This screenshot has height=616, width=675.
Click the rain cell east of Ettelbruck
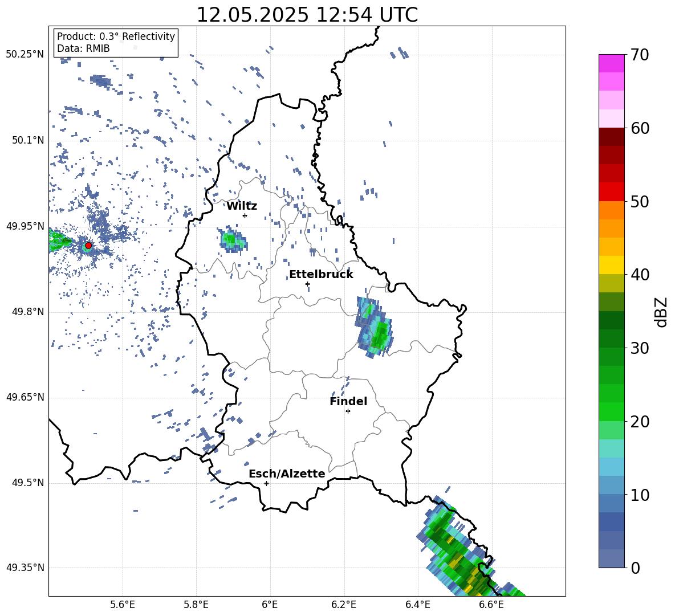[373, 328]
